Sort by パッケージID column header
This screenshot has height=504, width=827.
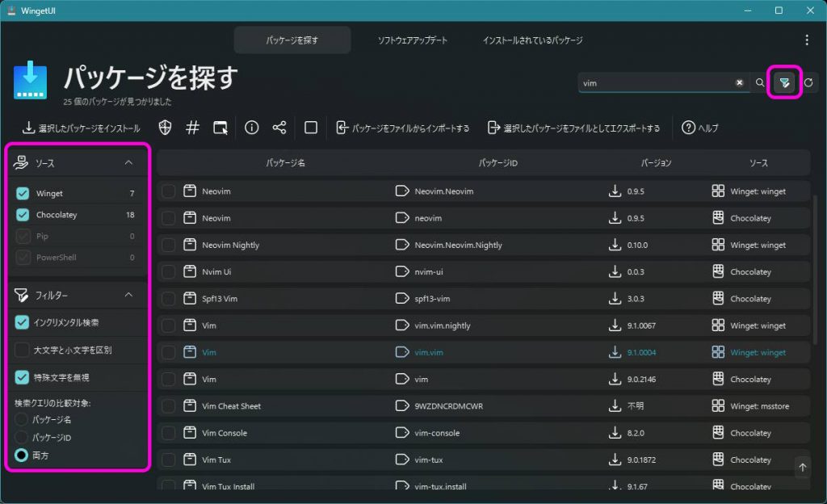(497, 163)
